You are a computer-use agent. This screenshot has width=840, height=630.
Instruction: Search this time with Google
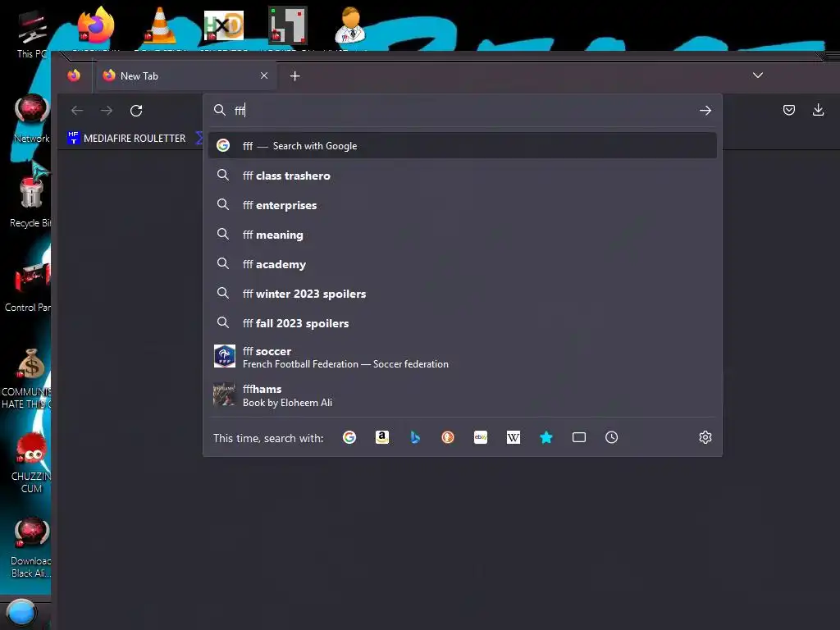pyautogui.click(x=349, y=438)
